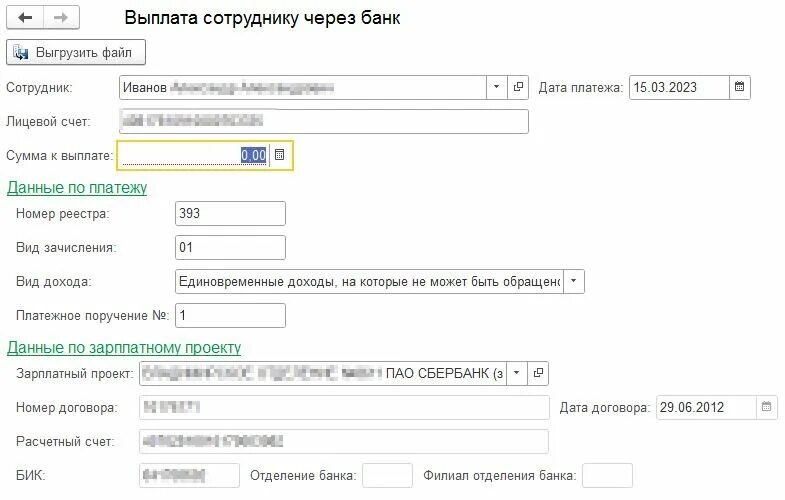Click the Лицевой счет field
This screenshot has height=500, width=785.
(x=324, y=122)
